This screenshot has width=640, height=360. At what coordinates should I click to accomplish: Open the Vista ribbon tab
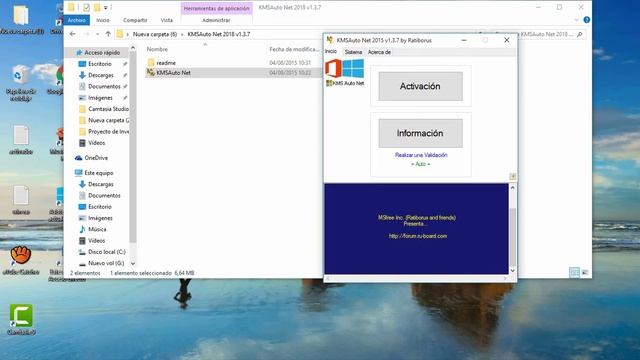[167, 20]
